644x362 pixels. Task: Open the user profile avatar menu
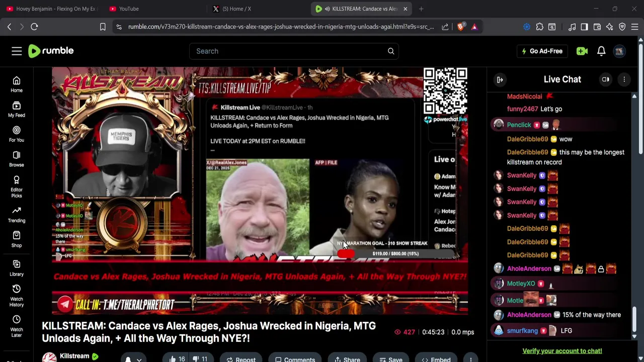[619, 51]
